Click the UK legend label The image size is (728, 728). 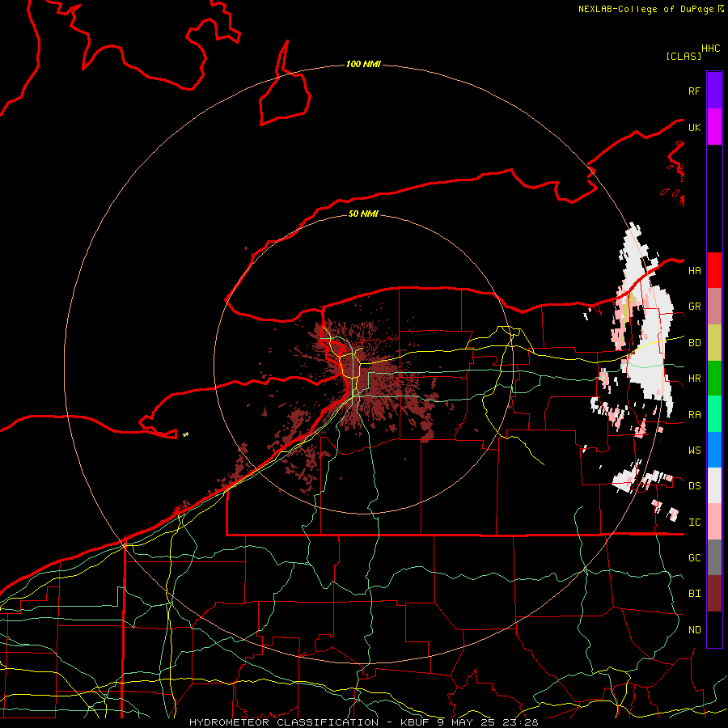[694, 127]
